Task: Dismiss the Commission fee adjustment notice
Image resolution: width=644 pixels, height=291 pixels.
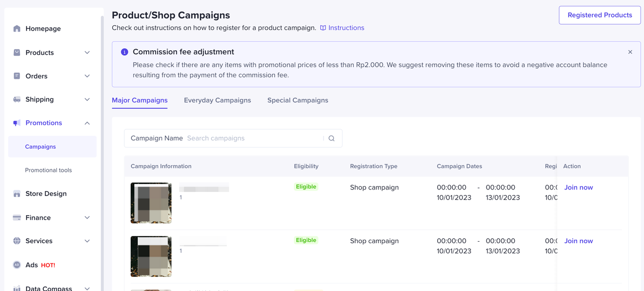Action: coord(630,52)
